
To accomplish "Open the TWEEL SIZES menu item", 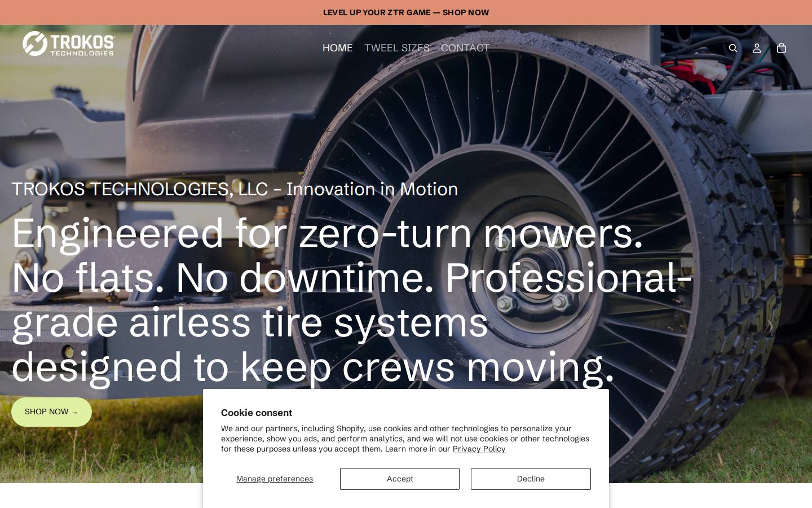I will (397, 48).
